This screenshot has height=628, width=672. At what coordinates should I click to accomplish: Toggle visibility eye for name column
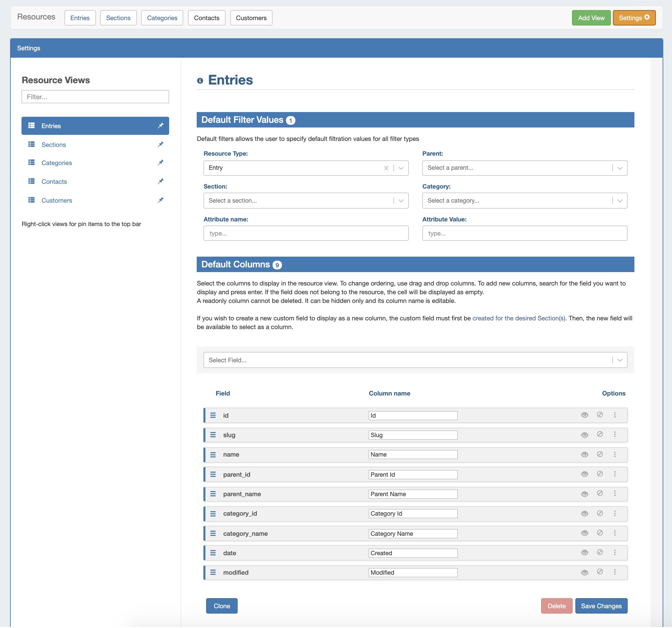click(x=585, y=455)
